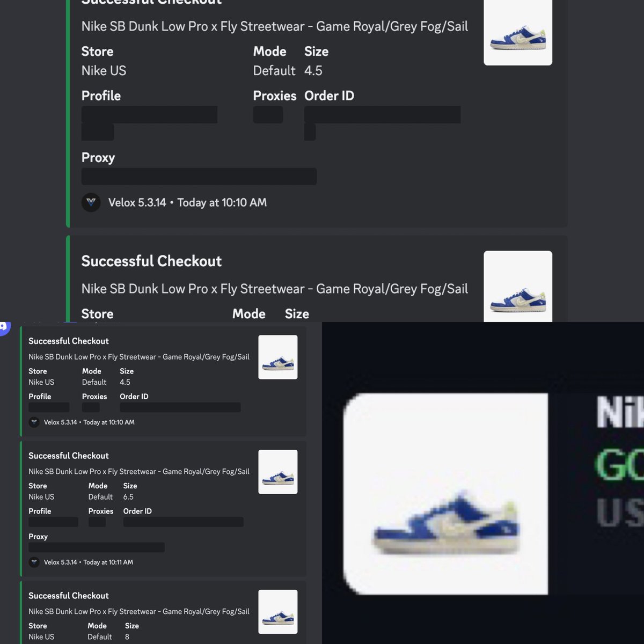
Task: Click the Velox logo in the bottom-left checkout footer
Action: click(34, 422)
